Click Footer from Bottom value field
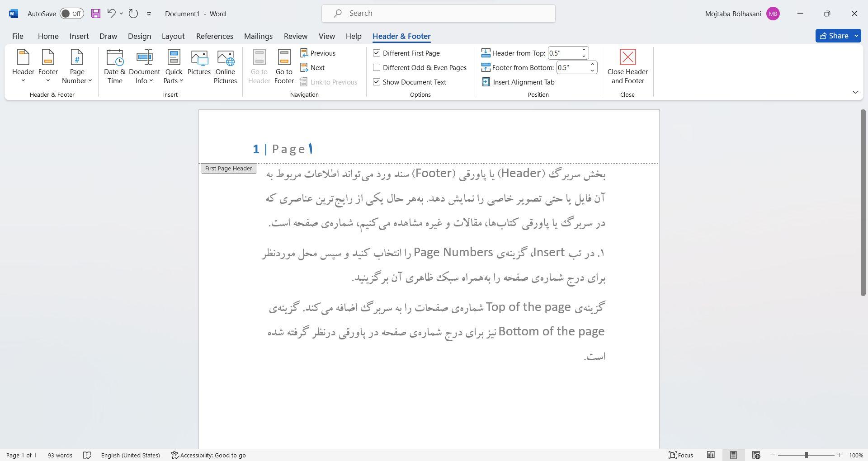Screen dimensions: 868x461 pyautogui.click(x=572, y=68)
